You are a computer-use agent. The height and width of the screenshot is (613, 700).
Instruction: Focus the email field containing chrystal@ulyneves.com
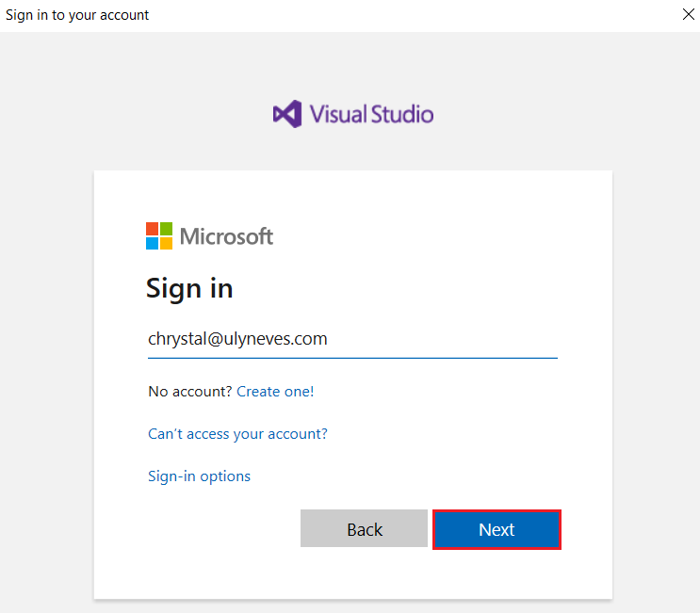point(352,339)
